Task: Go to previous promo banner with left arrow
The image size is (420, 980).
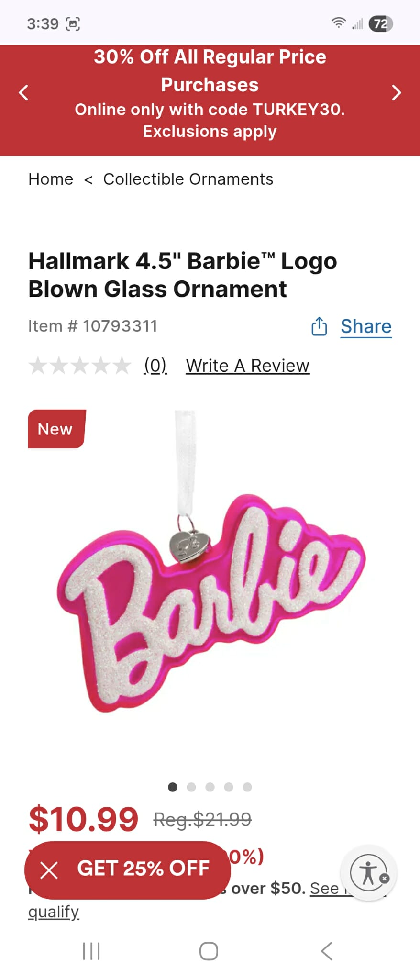Action: click(23, 92)
